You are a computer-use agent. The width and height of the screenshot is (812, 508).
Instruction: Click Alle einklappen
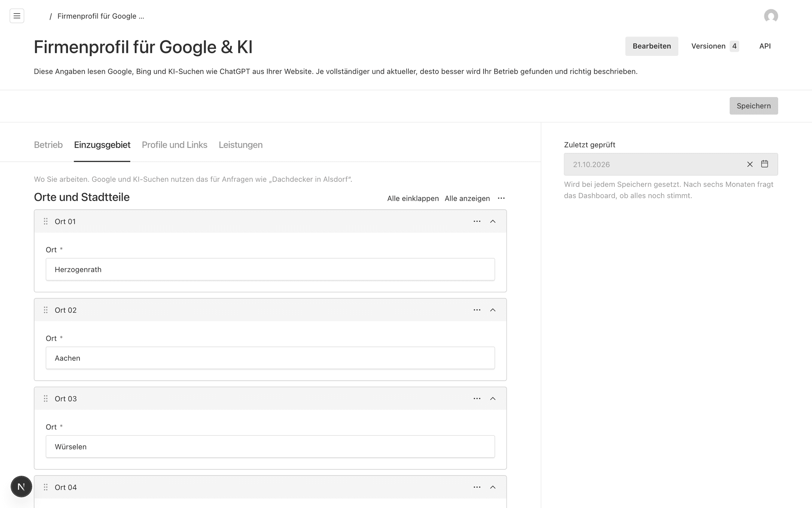point(413,198)
